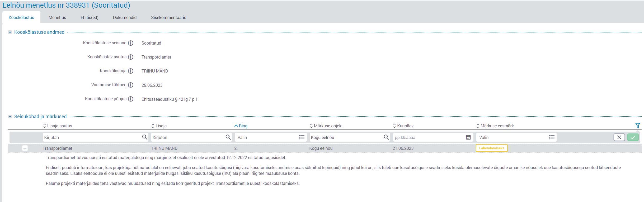Open calendar picker in Kuupäev filter
The width and height of the screenshot is (644, 202).
(x=468, y=137)
